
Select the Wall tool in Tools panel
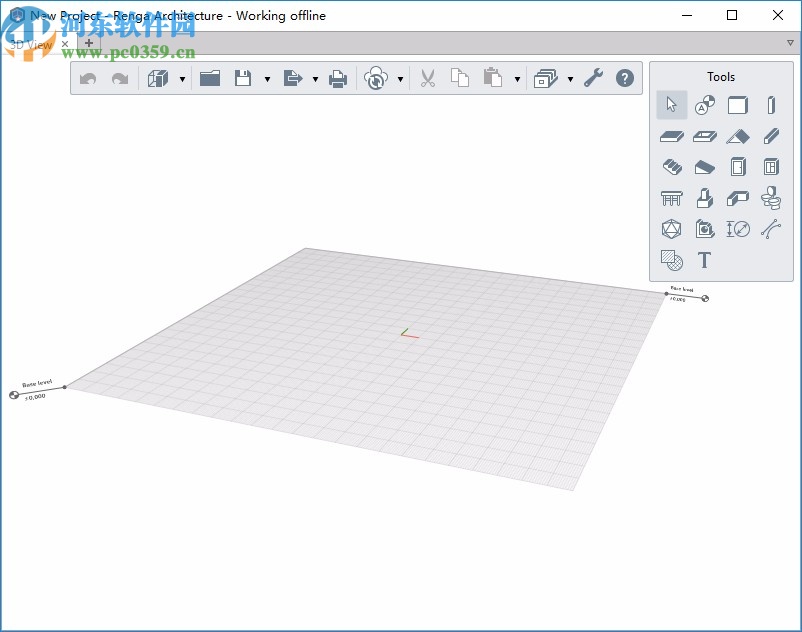pyautogui.click(x=738, y=105)
